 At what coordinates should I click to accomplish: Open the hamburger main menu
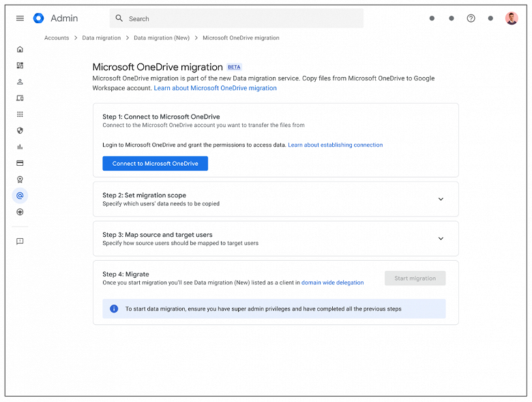[x=20, y=18]
